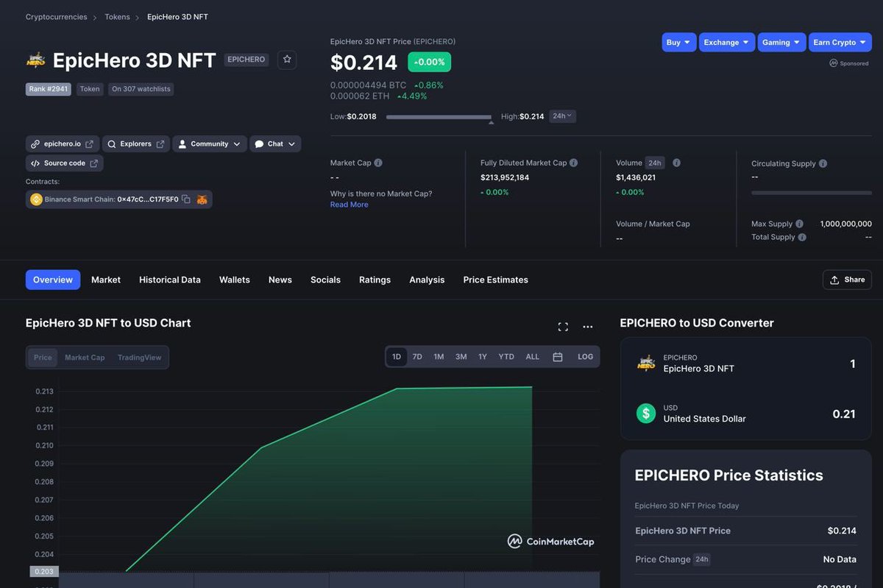
Task: Click the Circulating Supply progress bar
Action: (812, 193)
